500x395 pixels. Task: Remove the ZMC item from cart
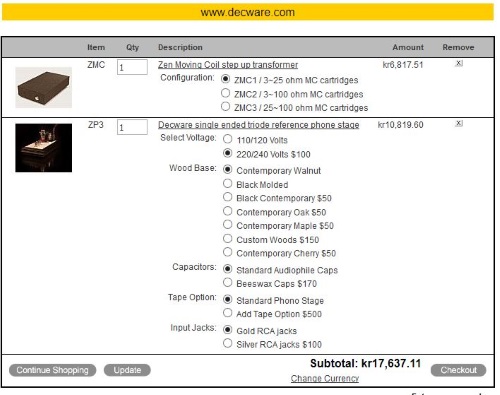(459, 63)
